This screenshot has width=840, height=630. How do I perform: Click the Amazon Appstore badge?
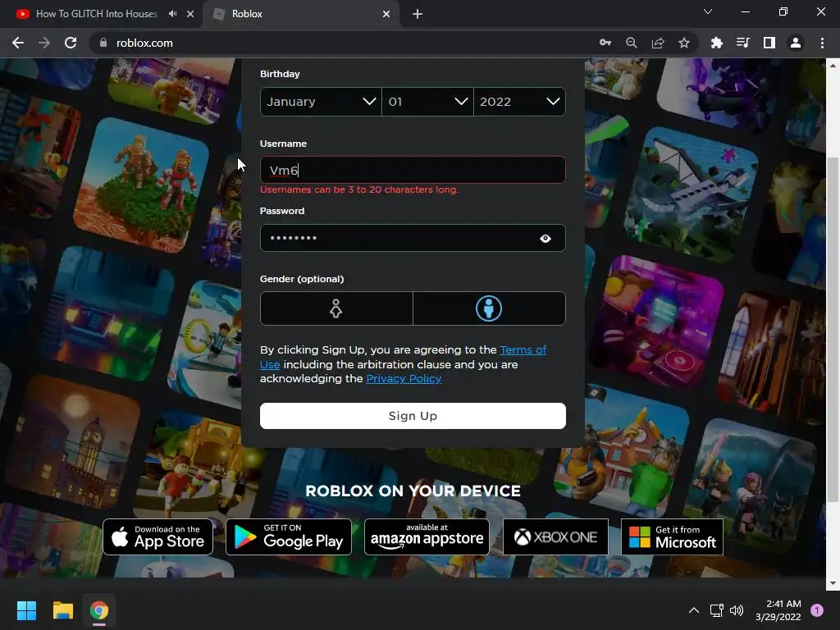point(427,536)
